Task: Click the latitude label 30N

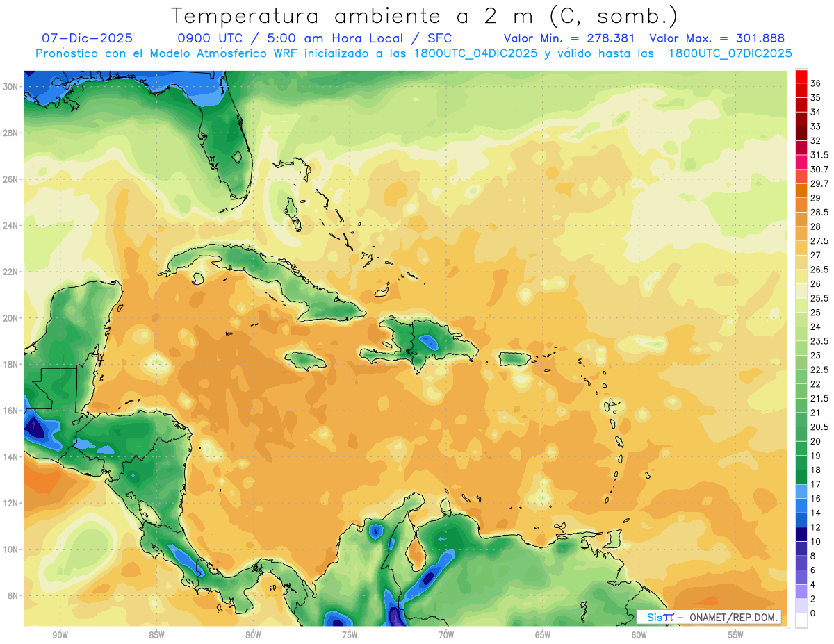Action: coord(12,87)
